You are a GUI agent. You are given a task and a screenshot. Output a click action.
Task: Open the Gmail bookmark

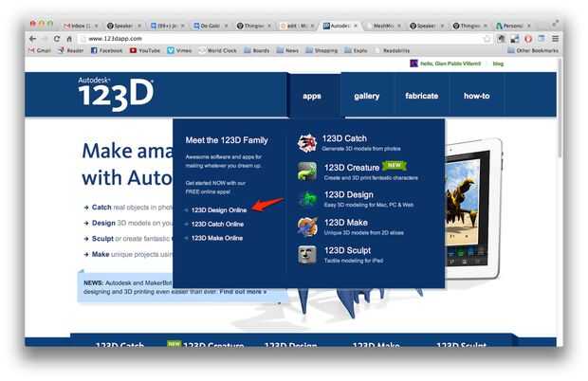coord(40,50)
